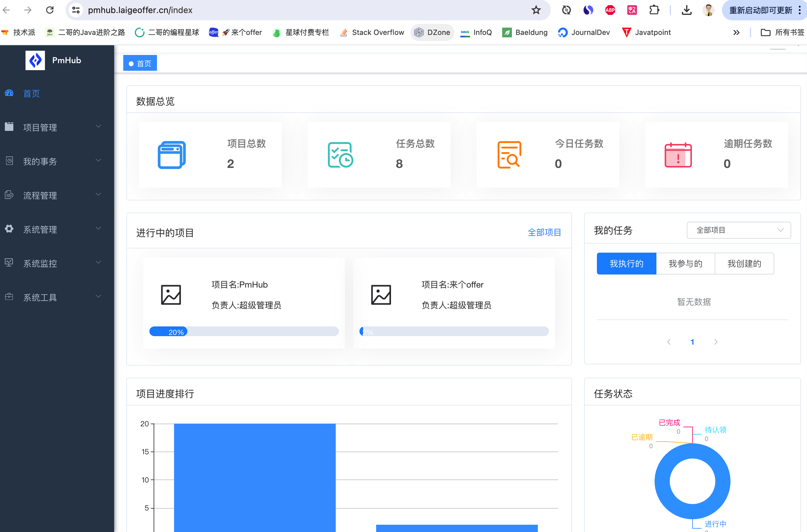Reload the page with the refresh icon
The width and height of the screenshot is (807, 532).
coord(50,10)
